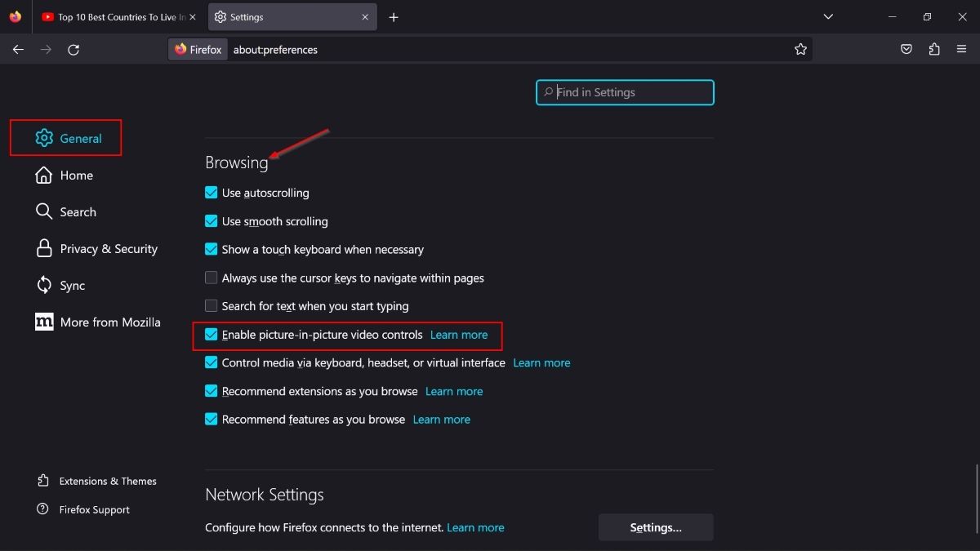Screen dimensions: 980x551
Task: Open the tab list dropdown
Action: click(828, 16)
